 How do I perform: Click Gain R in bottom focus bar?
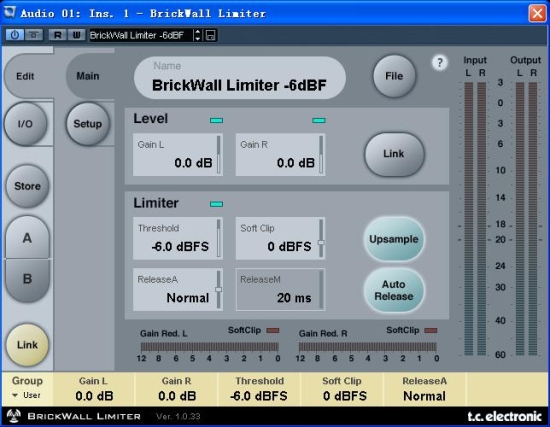coord(177,389)
